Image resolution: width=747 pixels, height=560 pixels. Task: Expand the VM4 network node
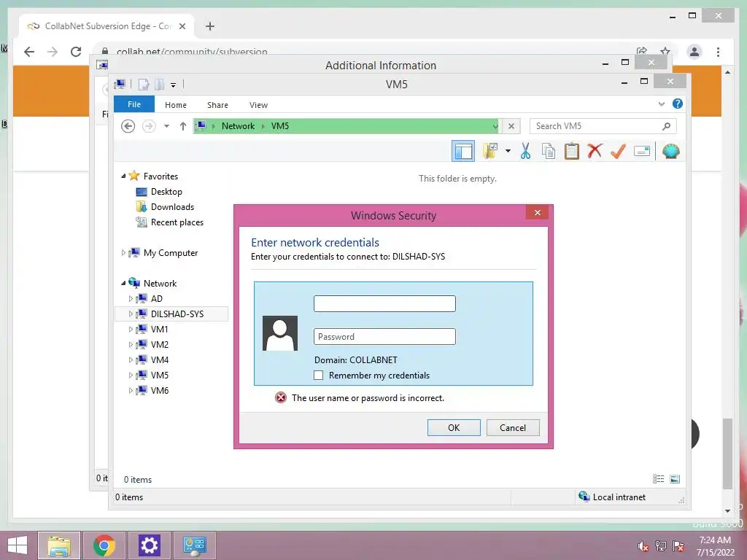(x=131, y=360)
